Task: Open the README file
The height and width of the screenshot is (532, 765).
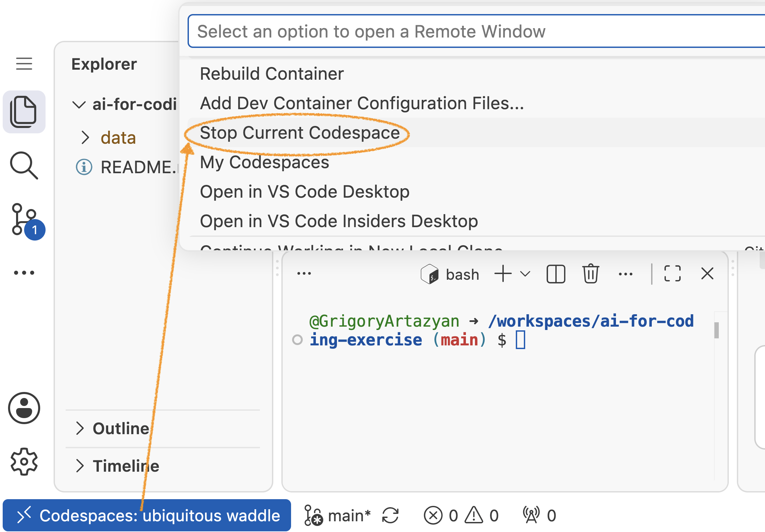Action: click(x=139, y=167)
